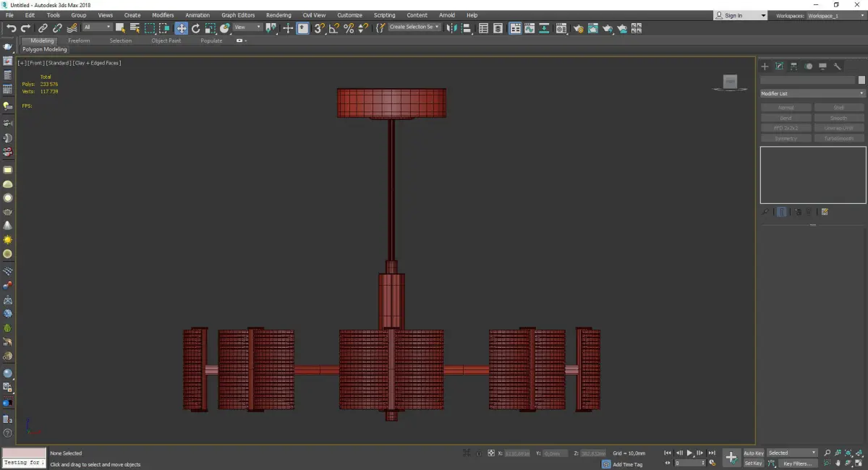This screenshot has width=868, height=470.
Task: Activate the Select and Move tool
Action: click(x=181, y=28)
